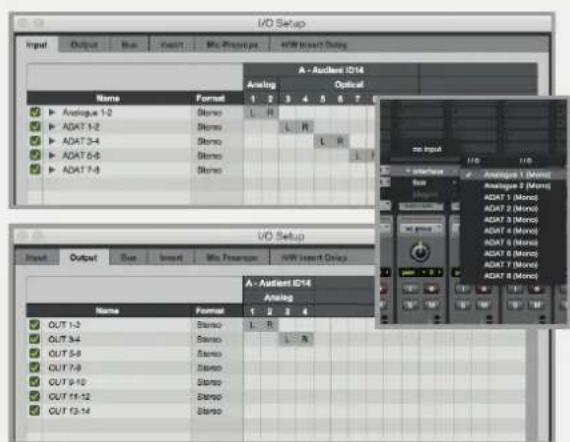Toggle the OUT 11-12 checkbox

(x=35, y=396)
